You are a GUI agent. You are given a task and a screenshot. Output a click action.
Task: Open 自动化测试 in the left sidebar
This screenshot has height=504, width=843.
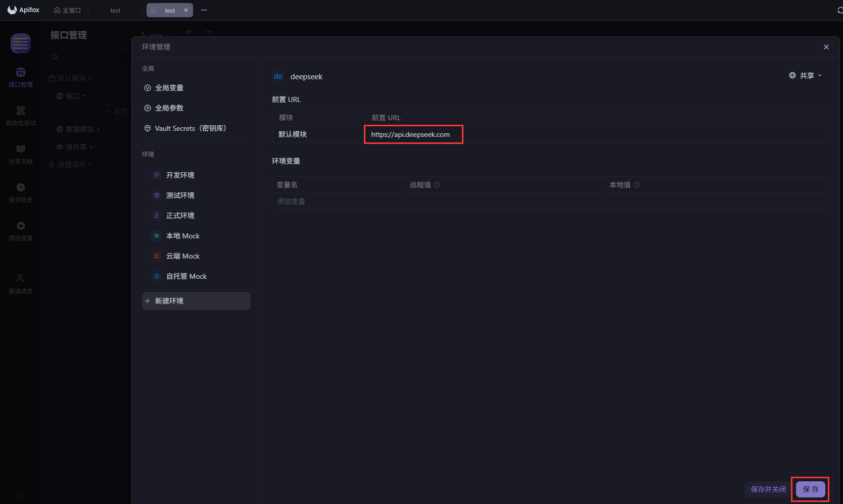[21, 116]
